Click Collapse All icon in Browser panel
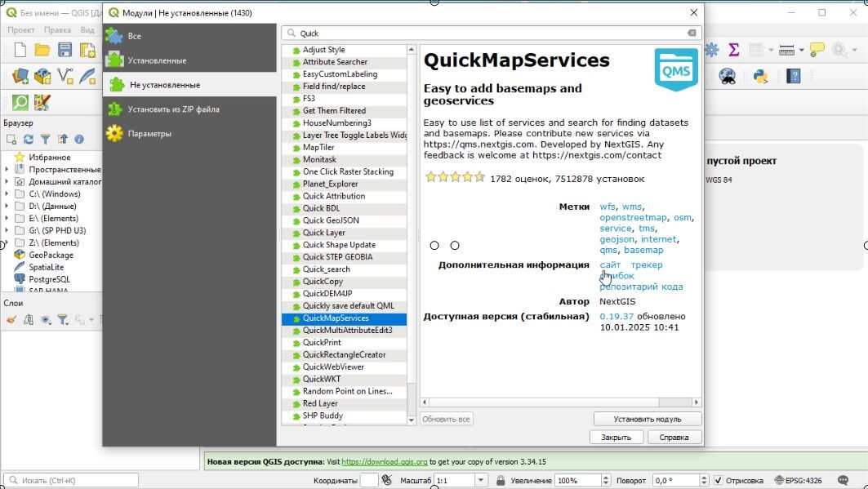 (63, 140)
